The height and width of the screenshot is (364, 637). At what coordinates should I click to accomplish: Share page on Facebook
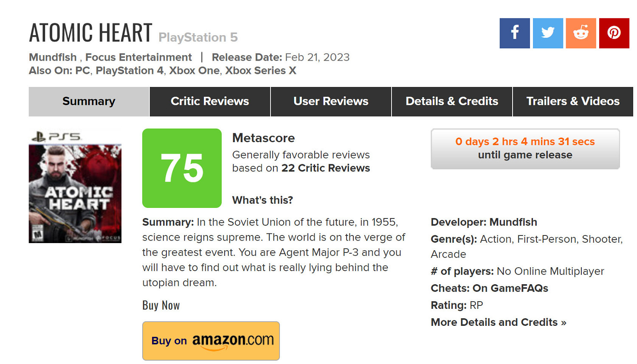pos(514,33)
